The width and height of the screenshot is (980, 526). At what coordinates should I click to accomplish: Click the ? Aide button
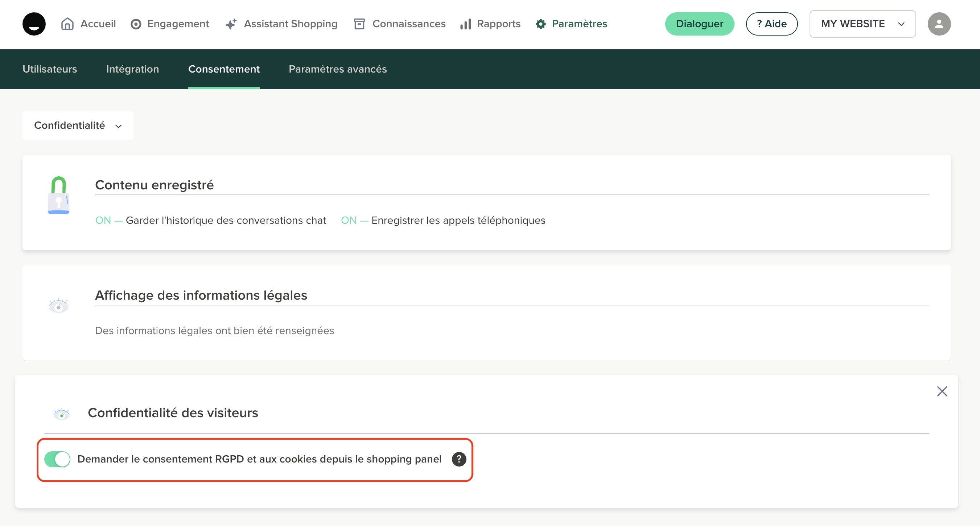click(771, 24)
